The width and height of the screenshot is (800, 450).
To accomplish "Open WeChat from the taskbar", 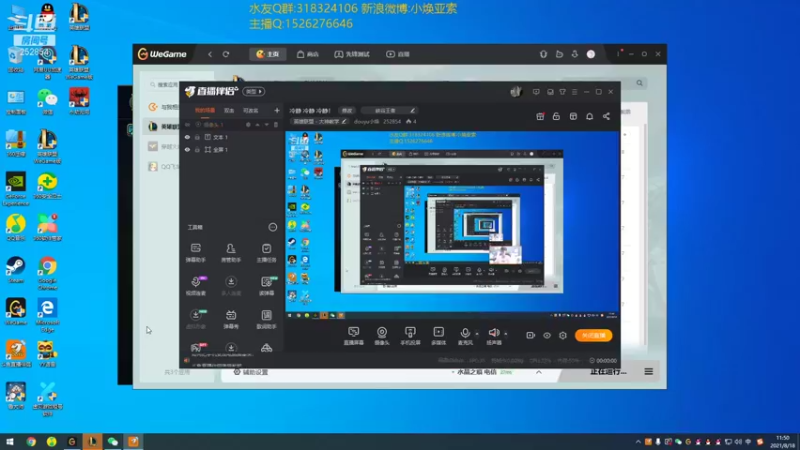I will [113, 441].
